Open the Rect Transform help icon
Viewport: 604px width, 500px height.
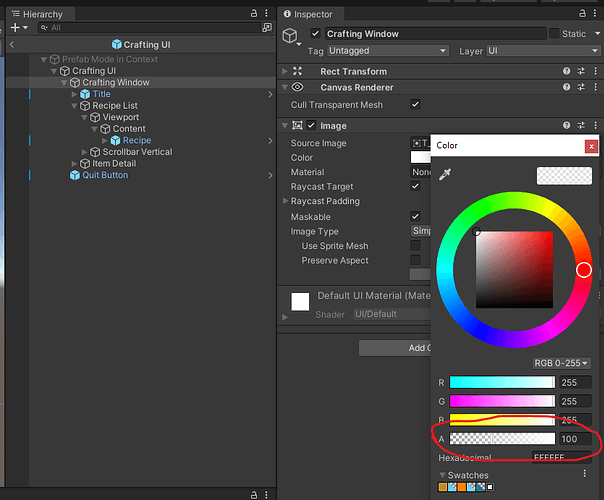pyautogui.click(x=567, y=71)
